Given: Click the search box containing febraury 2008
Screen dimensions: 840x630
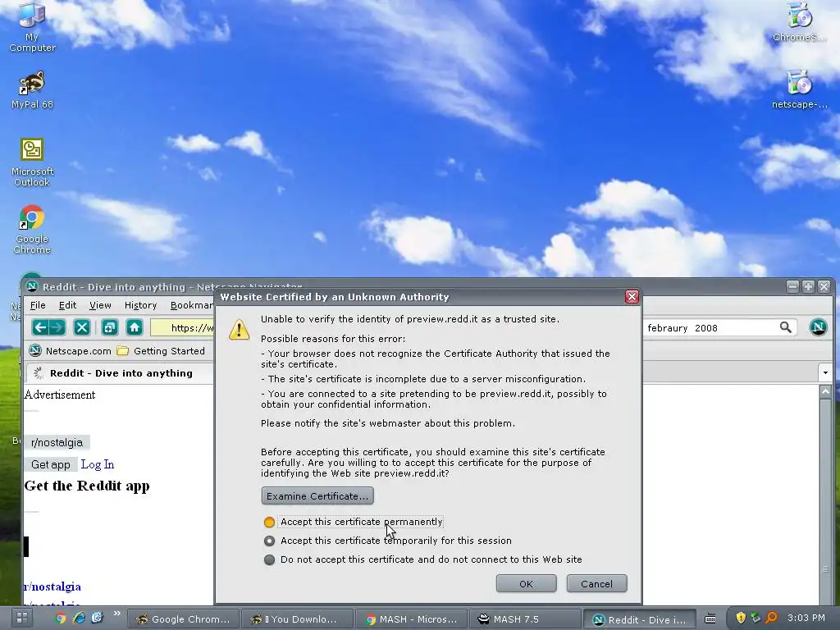Looking at the screenshot, I should click(710, 327).
